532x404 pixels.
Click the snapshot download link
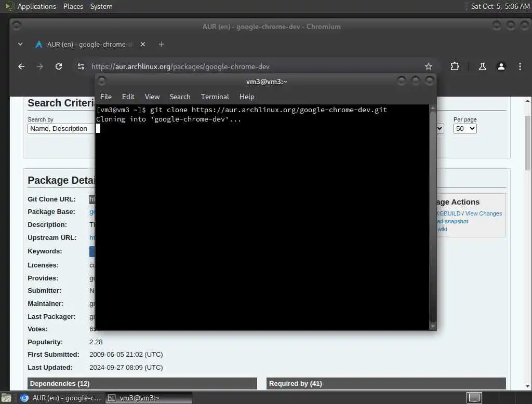[453, 221]
